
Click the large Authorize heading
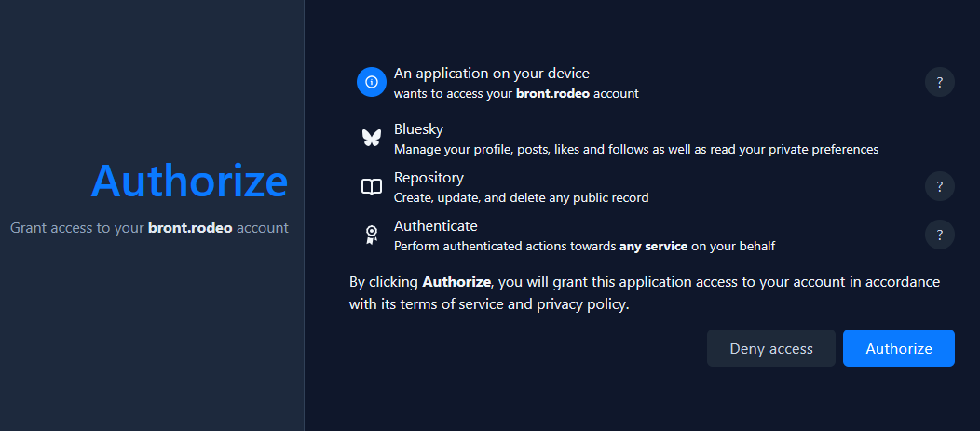[189, 181]
